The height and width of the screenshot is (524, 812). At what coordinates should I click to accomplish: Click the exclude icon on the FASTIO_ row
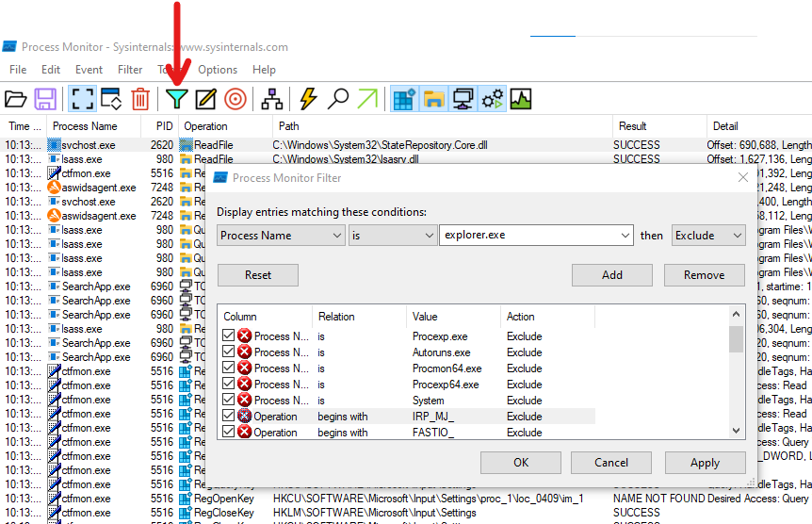coord(244,433)
